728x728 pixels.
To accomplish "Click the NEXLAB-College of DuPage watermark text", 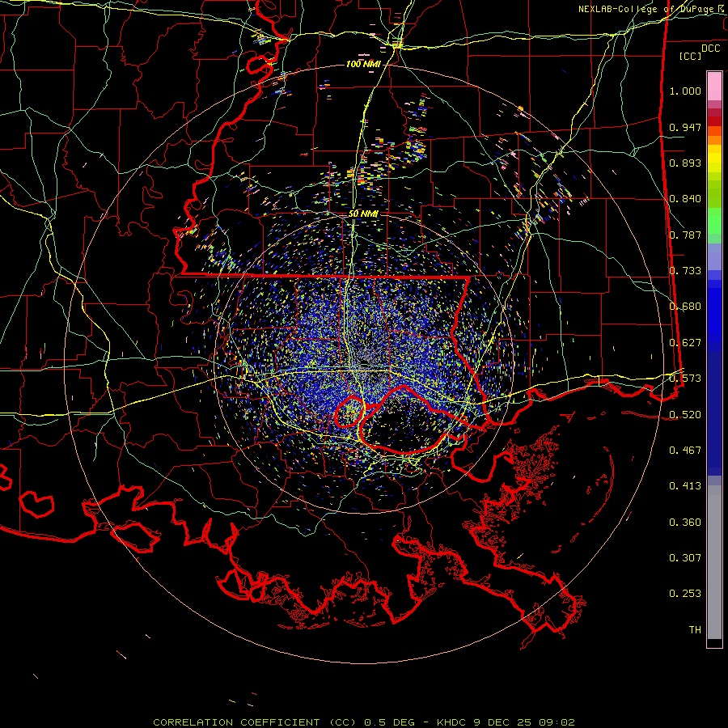I will (x=652, y=9).
